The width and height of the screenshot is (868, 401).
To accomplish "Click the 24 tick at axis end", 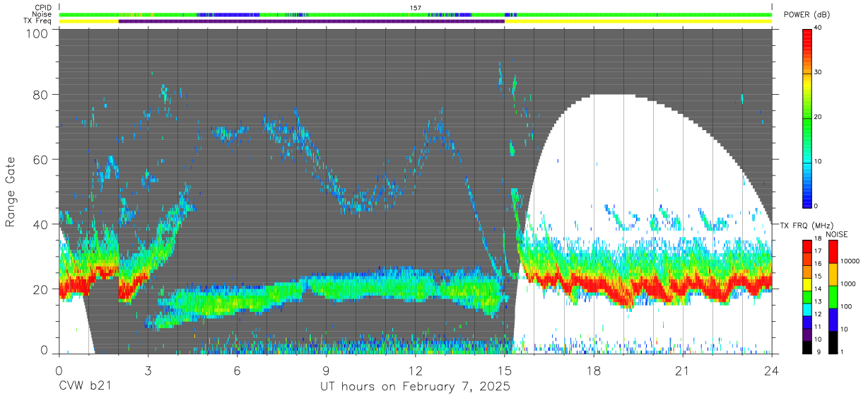I will click(772, 370).
